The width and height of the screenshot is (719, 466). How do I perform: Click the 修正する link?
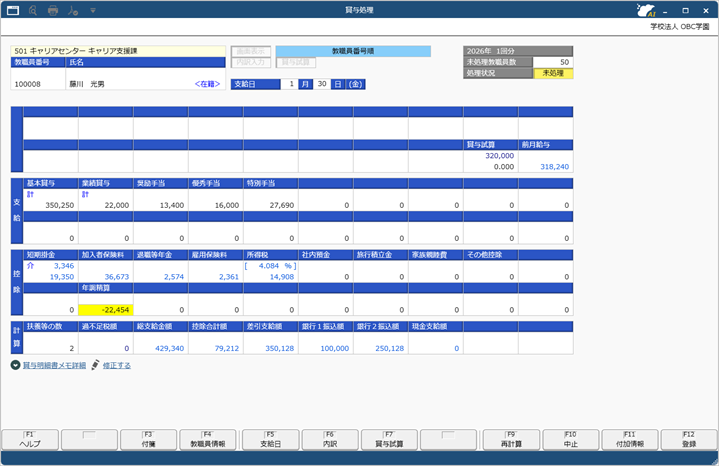pyautogui.click(x=117, y=366)
